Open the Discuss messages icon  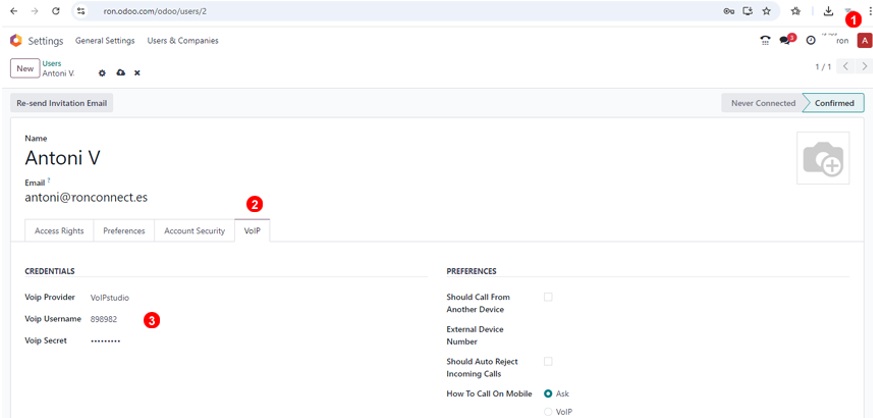click(786, 41)
